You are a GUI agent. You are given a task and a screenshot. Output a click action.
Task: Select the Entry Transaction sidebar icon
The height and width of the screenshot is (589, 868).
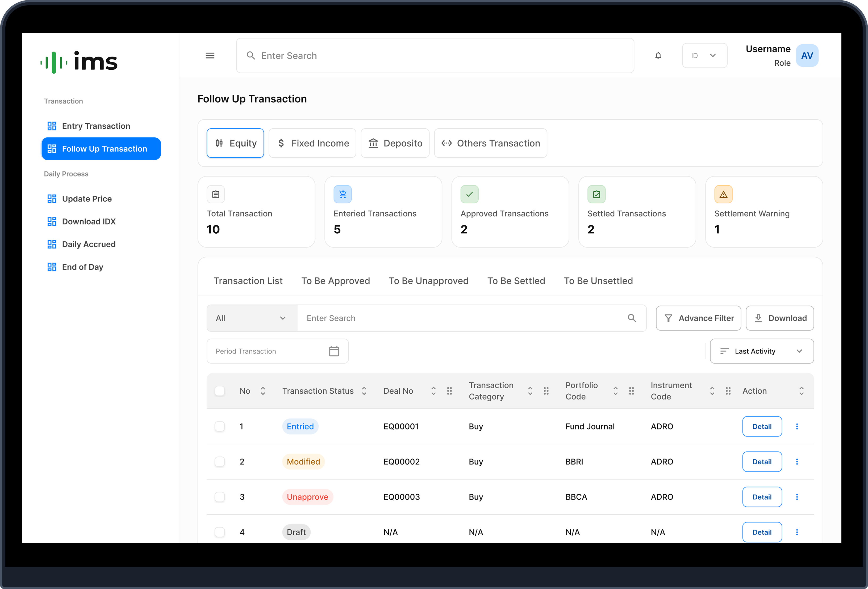52,126
